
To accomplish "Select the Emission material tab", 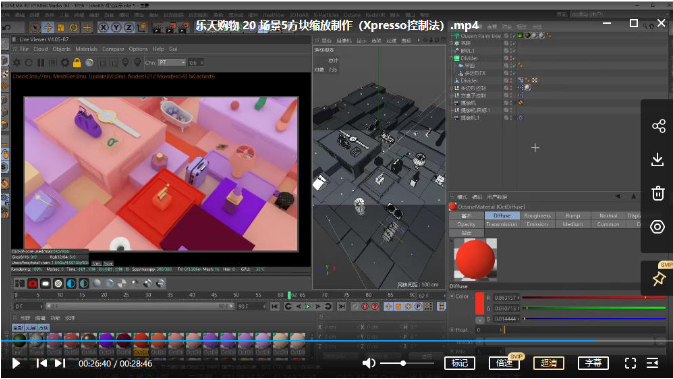I will [537, 224].
